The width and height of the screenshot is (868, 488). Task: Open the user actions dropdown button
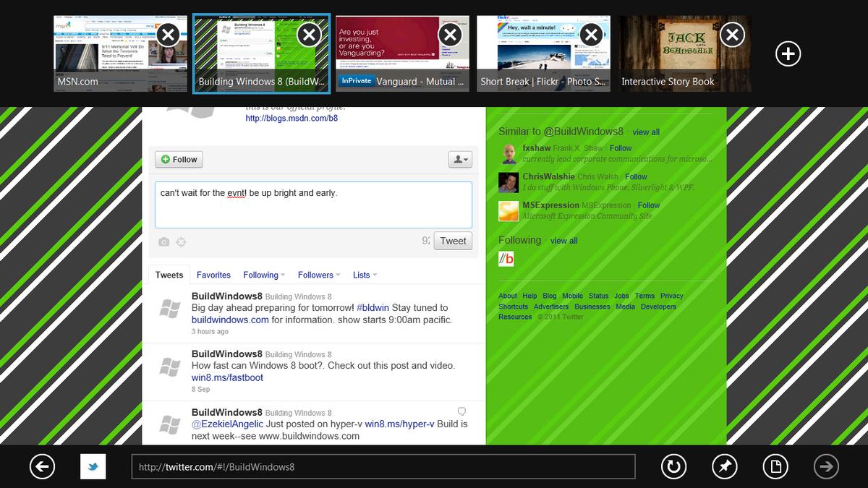460,159
